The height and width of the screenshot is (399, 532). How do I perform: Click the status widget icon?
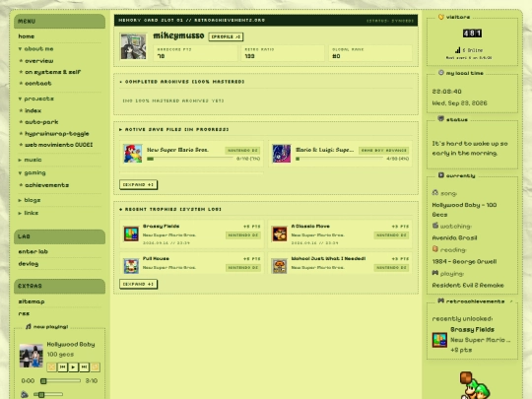[440, 119]
